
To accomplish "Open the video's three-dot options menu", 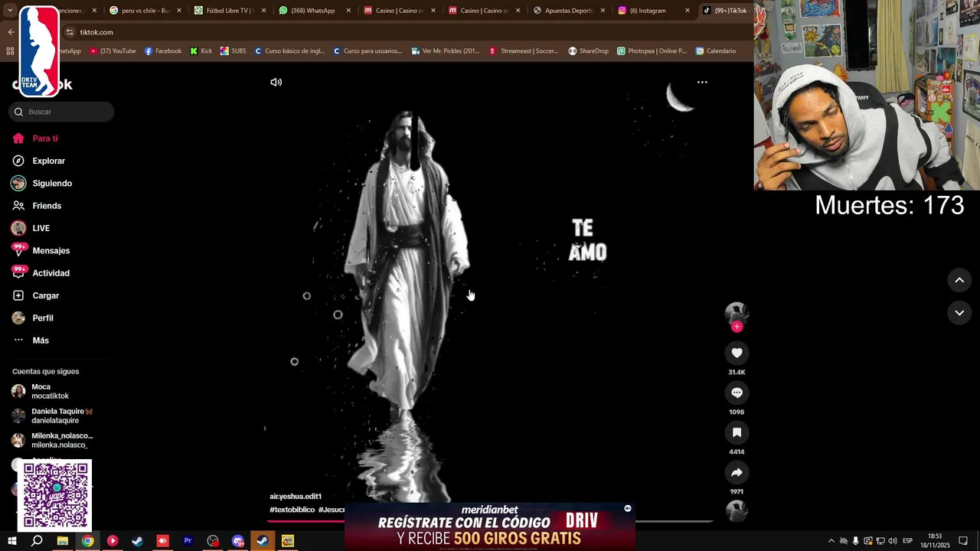I will tap(702, 82).
